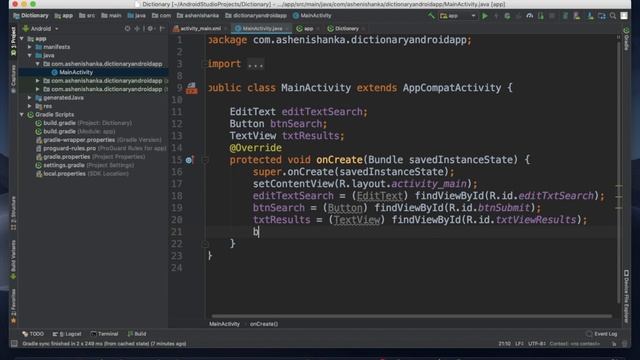Toggle the Captures tool window side tab
The height and width of the screenshot is (360, 640).
point(13,78)
